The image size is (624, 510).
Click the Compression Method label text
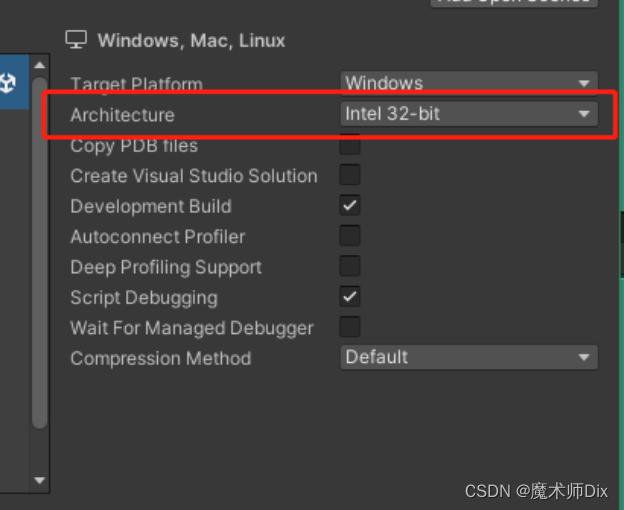point(160,358)
